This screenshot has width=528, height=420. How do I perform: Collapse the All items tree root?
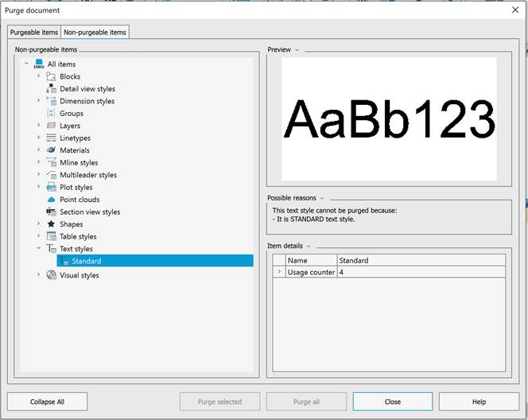tap(26, 64)
